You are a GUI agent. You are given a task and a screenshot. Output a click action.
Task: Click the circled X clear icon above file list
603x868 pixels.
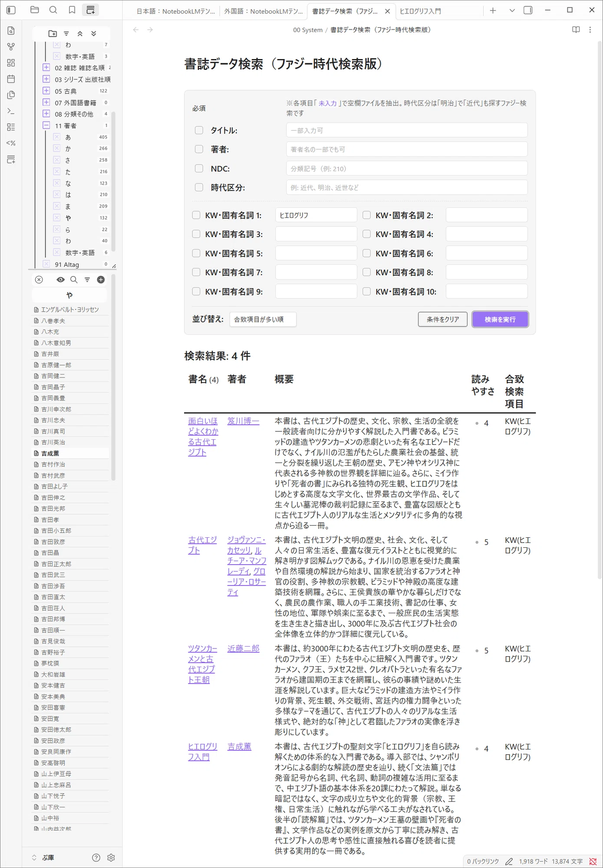pos(39,279)
